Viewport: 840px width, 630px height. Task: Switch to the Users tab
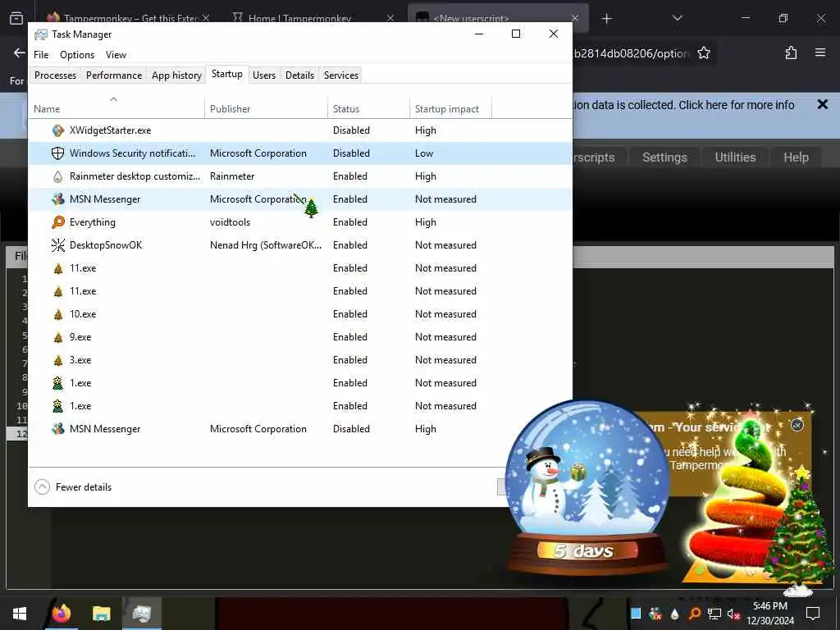264,75
